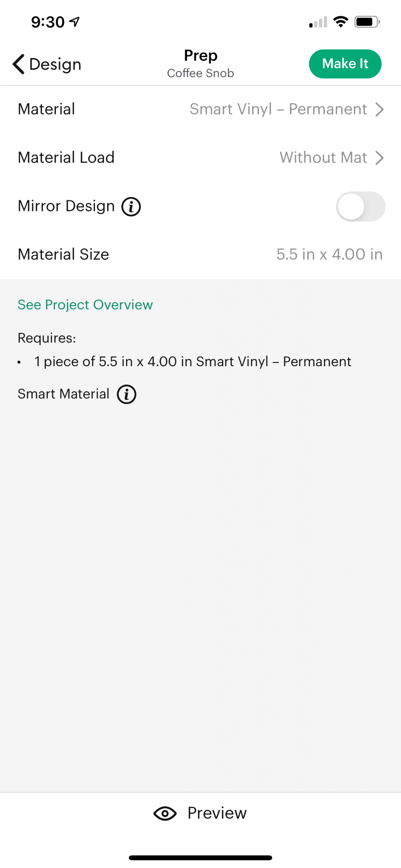Toggle the Mirror Design switch

click(x=361, y=206)
